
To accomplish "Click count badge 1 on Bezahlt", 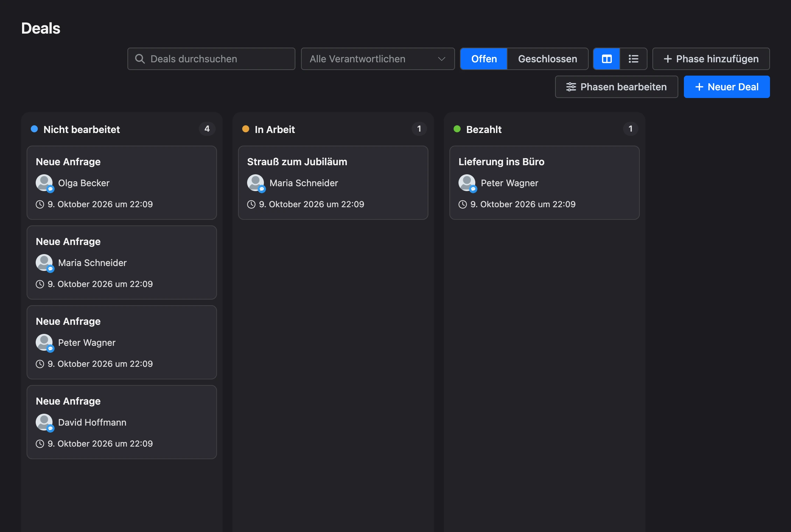I will [x=631, y=129].
